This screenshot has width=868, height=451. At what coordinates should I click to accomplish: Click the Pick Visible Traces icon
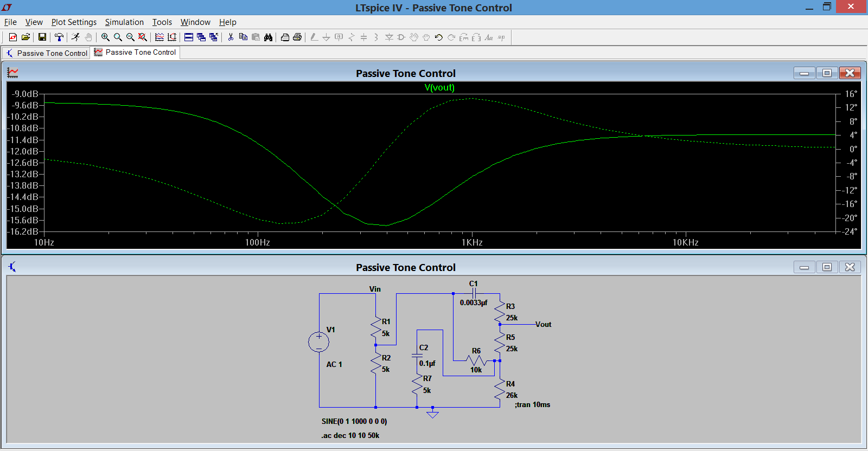pos(159,37)
